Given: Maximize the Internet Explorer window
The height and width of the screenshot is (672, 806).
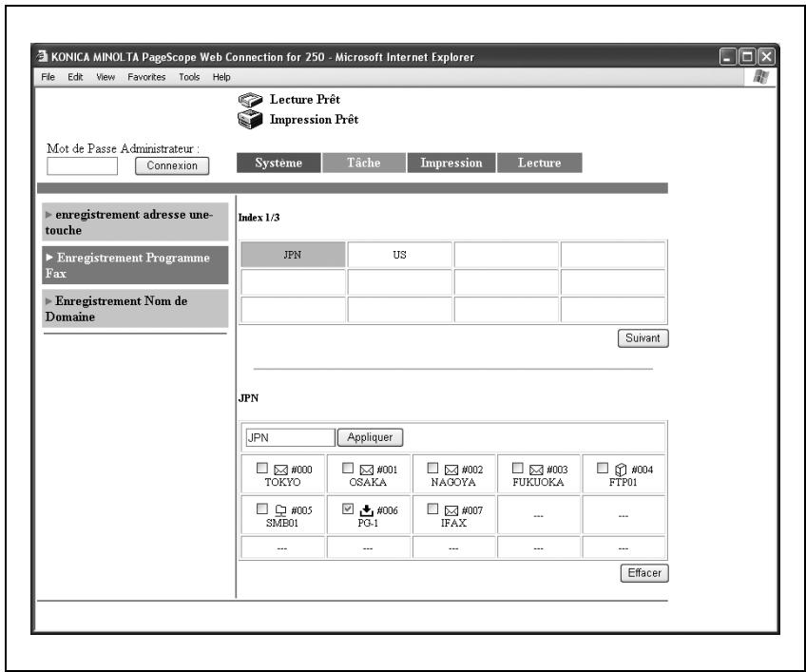Looking at the screenshot, I should click(x=747, y=57).
